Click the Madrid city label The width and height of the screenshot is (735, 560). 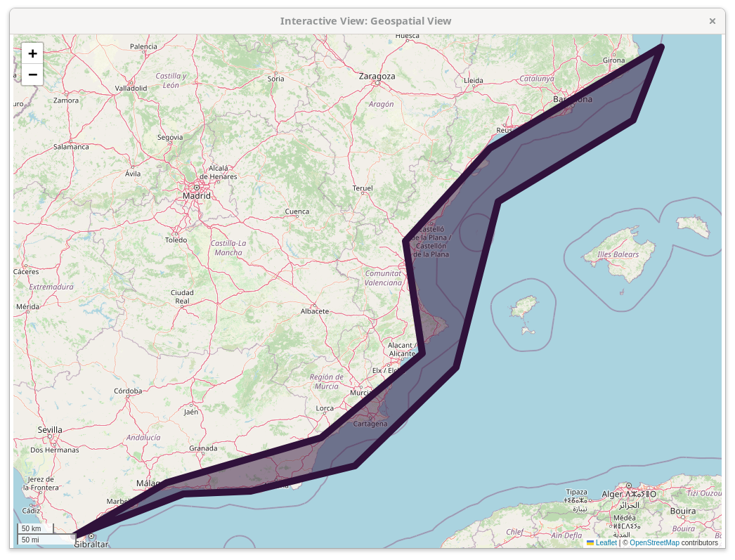point(197,196)
